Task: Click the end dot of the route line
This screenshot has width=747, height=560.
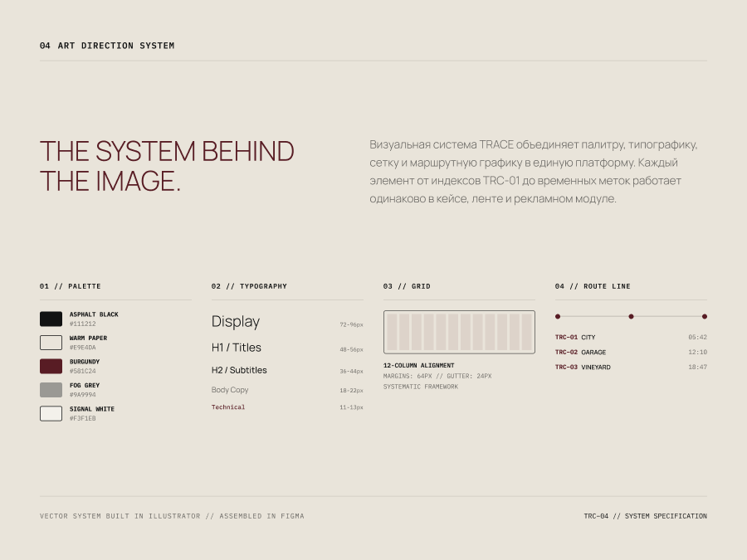Action: point(705,316)
